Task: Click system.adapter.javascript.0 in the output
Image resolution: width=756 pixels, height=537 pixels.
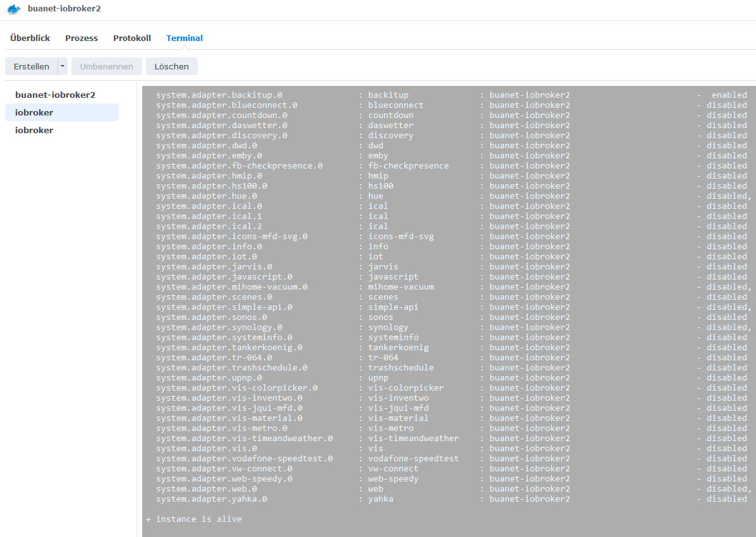Action: tap(224, 277)
